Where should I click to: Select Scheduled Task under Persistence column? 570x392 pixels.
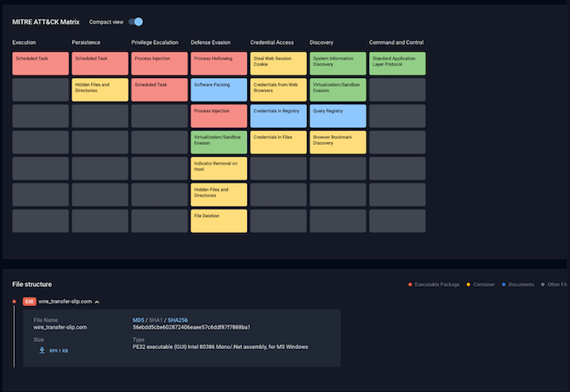pyautogui.click(x=100, y=64)
